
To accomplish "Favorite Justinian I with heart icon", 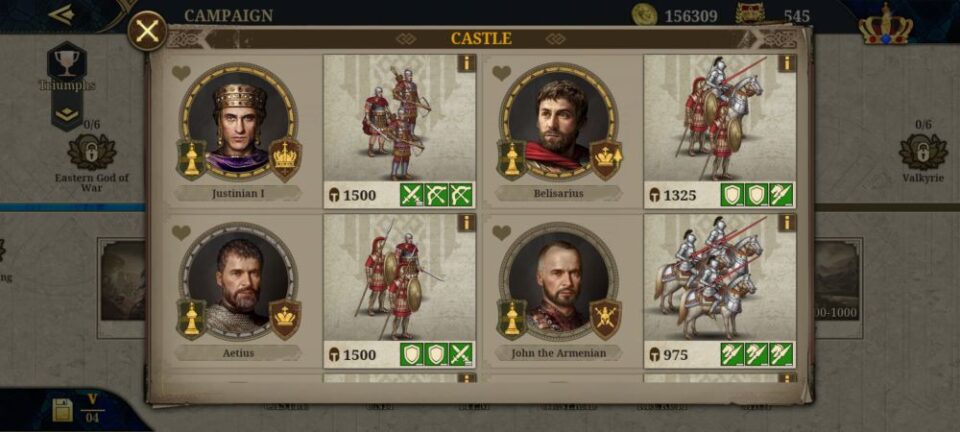I will click(x=181, y=73).
